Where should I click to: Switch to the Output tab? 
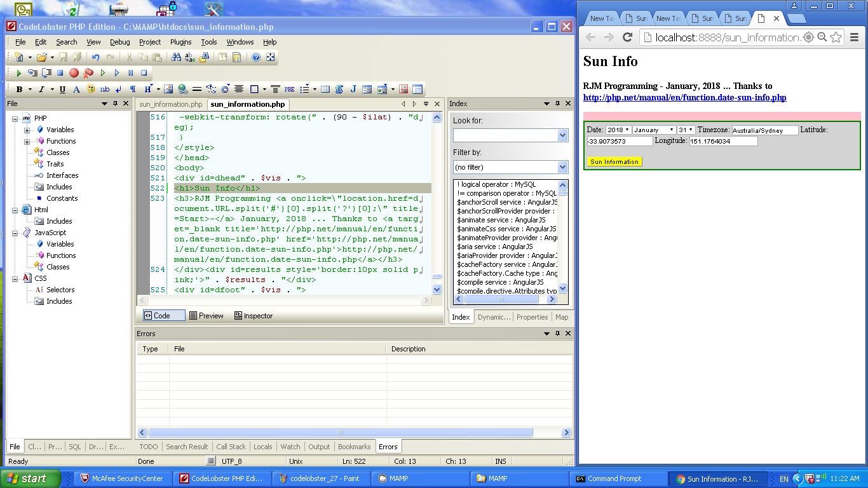[x=319, y=447]
